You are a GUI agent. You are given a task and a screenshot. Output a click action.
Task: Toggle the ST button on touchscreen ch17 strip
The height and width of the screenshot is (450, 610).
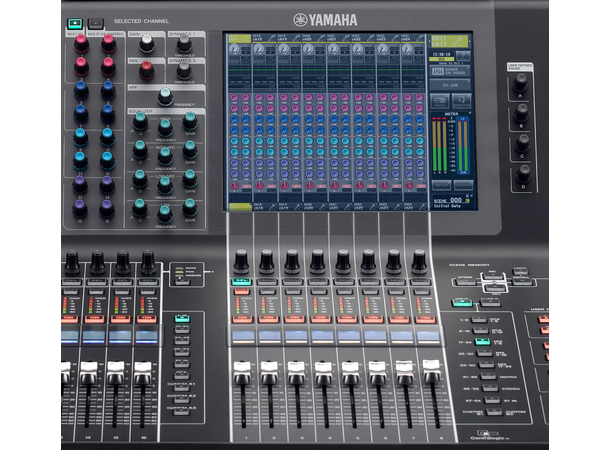[x=246, y=187]
